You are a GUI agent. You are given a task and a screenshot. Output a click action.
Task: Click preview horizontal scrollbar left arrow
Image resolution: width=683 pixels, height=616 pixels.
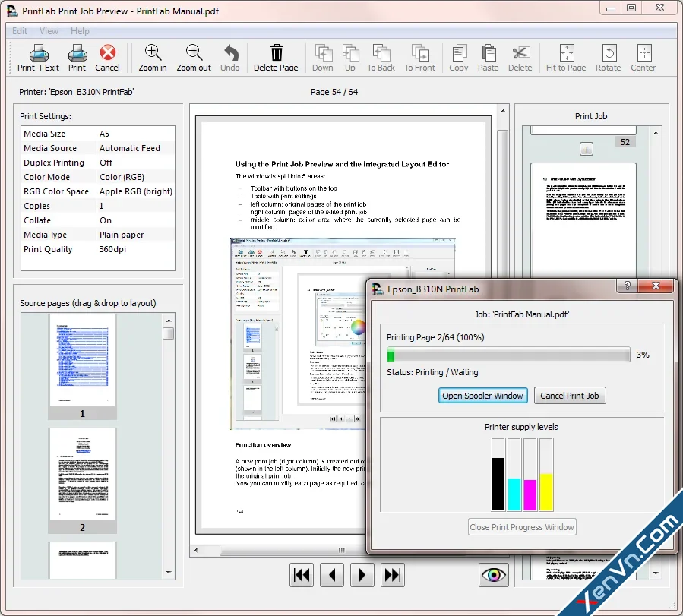click(196, 550)
